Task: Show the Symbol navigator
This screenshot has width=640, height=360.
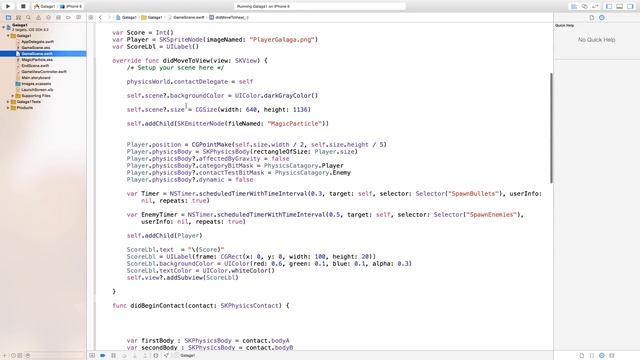Action: click(18, 18)
